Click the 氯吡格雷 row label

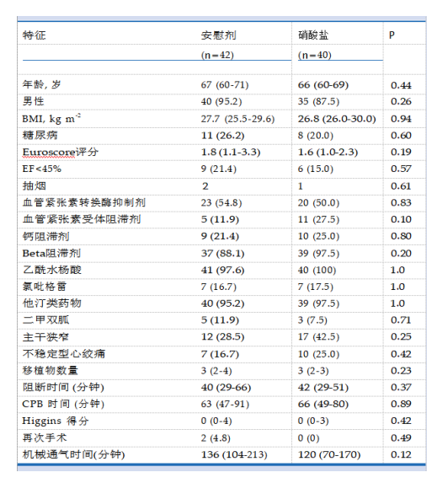tap(45, 287)
